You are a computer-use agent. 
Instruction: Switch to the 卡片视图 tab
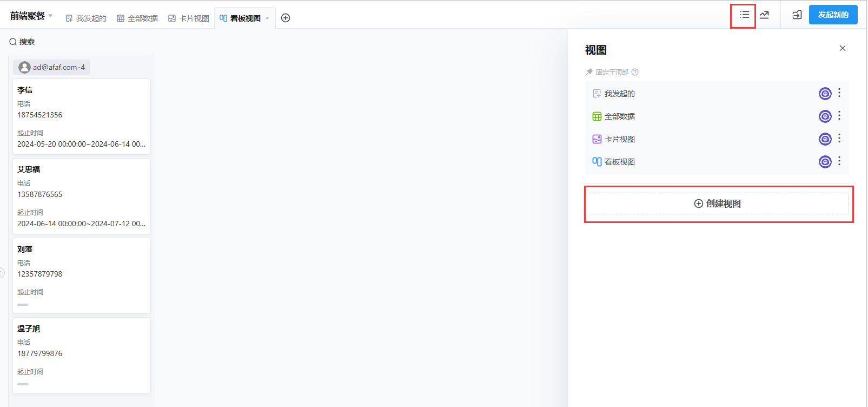(189, 18)
